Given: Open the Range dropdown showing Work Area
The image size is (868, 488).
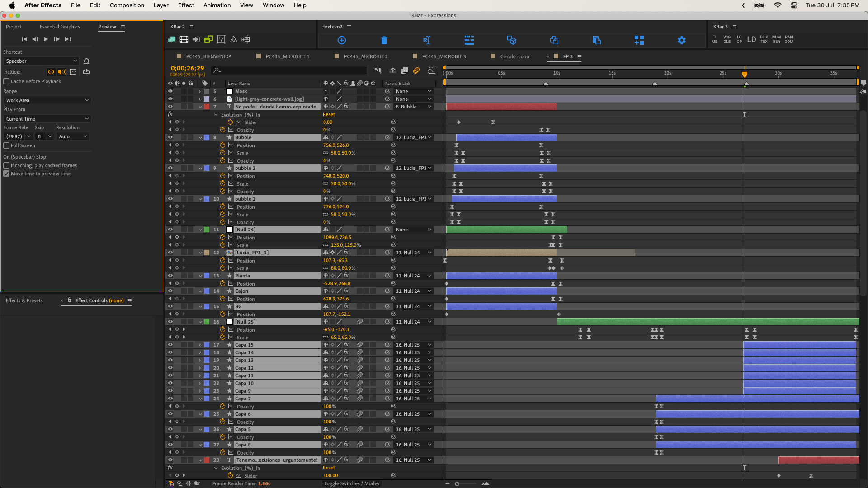Looking at the screenshot, I should (47, 100).
